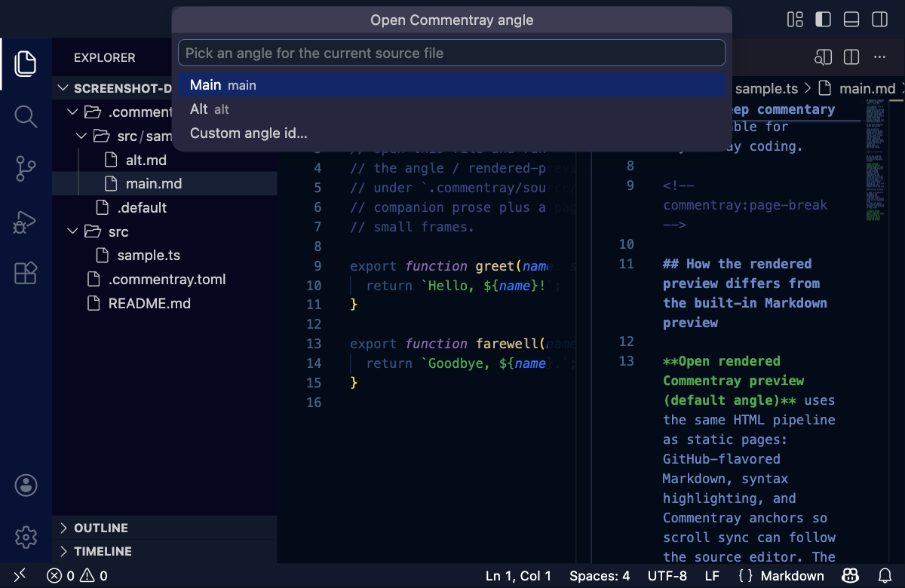Open the Explorer view in activity bar
The width and height of the screenshot is (905, 588).
(26, 63)
